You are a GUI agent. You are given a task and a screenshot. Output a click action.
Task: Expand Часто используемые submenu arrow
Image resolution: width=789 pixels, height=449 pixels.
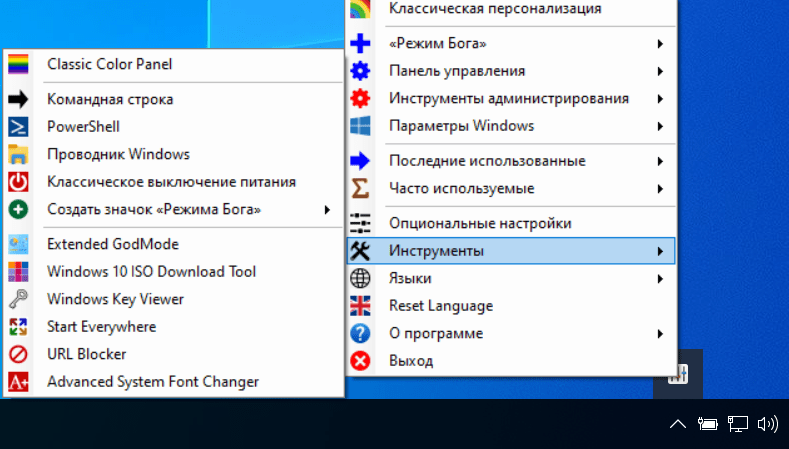(x=660, y=189)
